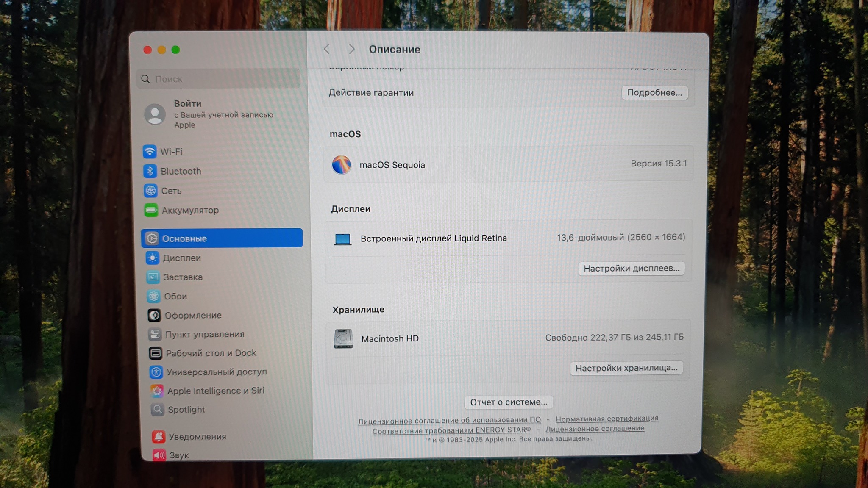Select the Оформление appearance icon
The width and height of the screenshot is (868, 488).
(154, 315)
